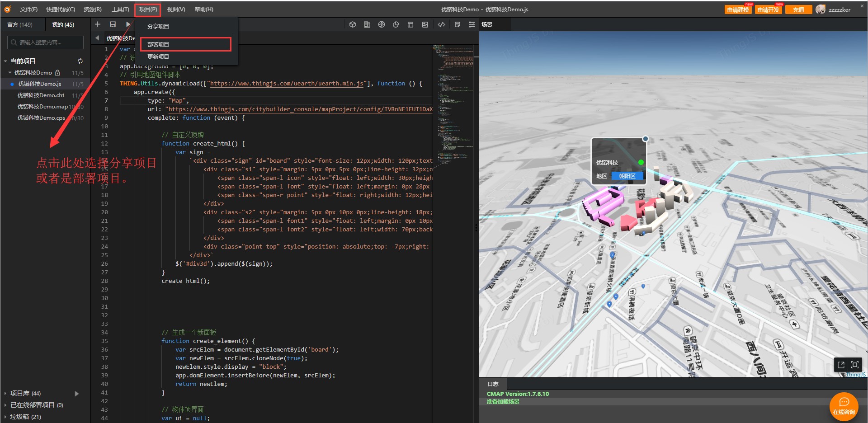The width and height of the screenshot is (868, 423).
Task: Open the 工具(T) menu
Action: (x=120, y=9)
